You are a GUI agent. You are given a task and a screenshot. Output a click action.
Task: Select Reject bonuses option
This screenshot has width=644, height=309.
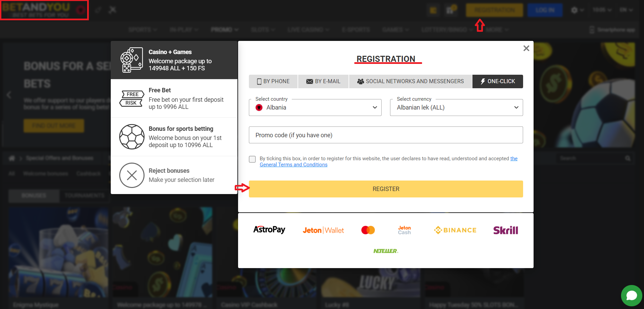174,175
